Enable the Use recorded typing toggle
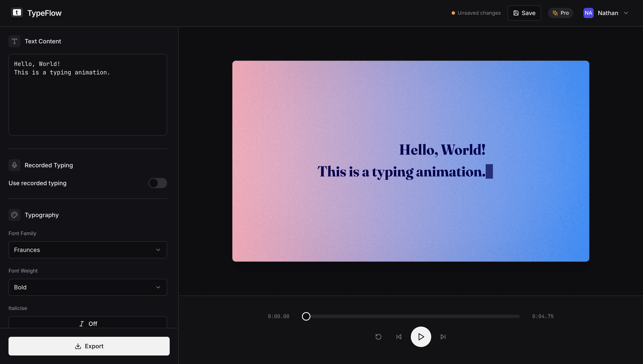The width and height of the screenshot is (643, 364). point(158,183)
